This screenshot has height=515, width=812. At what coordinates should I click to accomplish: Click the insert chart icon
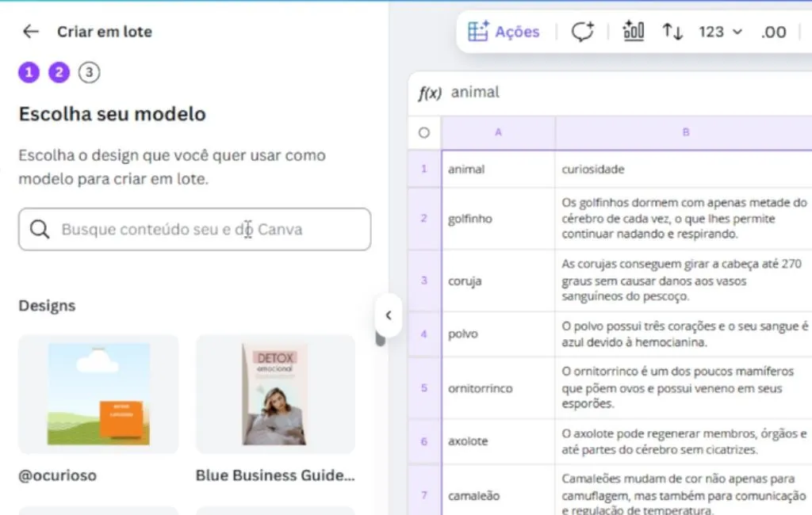click(x=634, y=32)
